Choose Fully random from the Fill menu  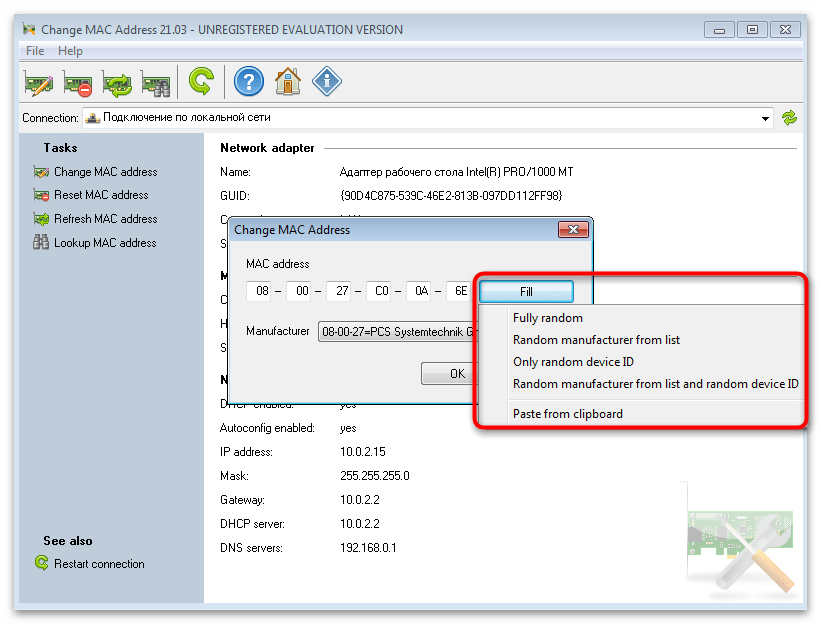click(x=548, y=318)
